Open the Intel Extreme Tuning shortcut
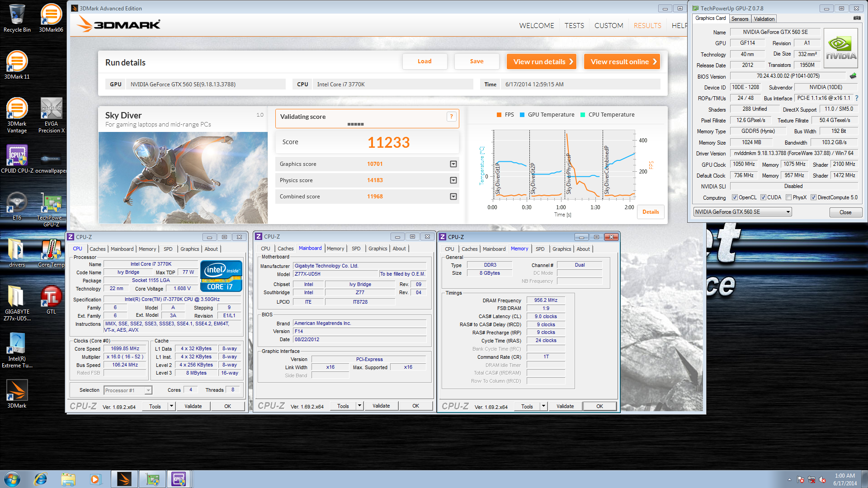868x488 pixels. (x=17, y=350)
